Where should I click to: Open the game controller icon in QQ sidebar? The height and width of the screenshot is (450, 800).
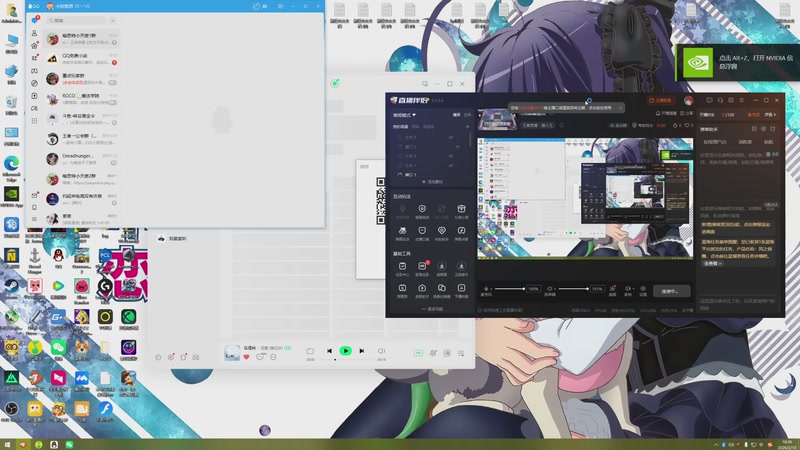pyautogui.click(x=34, y=71)
